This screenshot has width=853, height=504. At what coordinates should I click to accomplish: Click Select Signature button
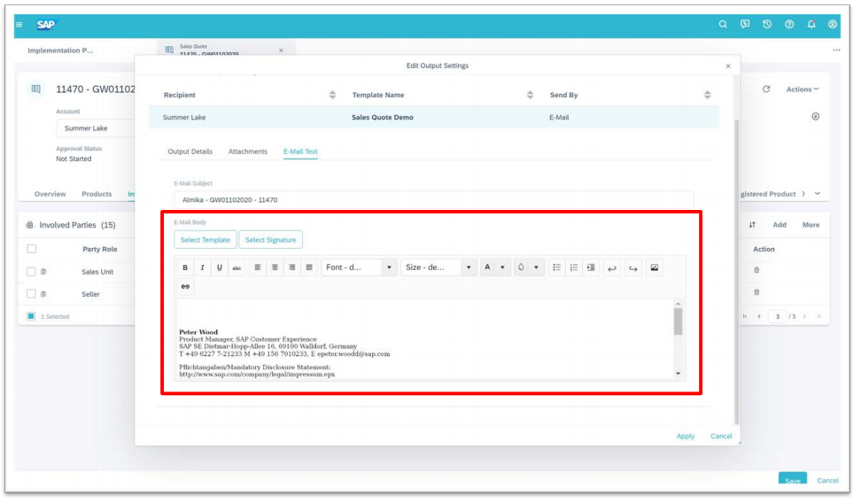271,240
